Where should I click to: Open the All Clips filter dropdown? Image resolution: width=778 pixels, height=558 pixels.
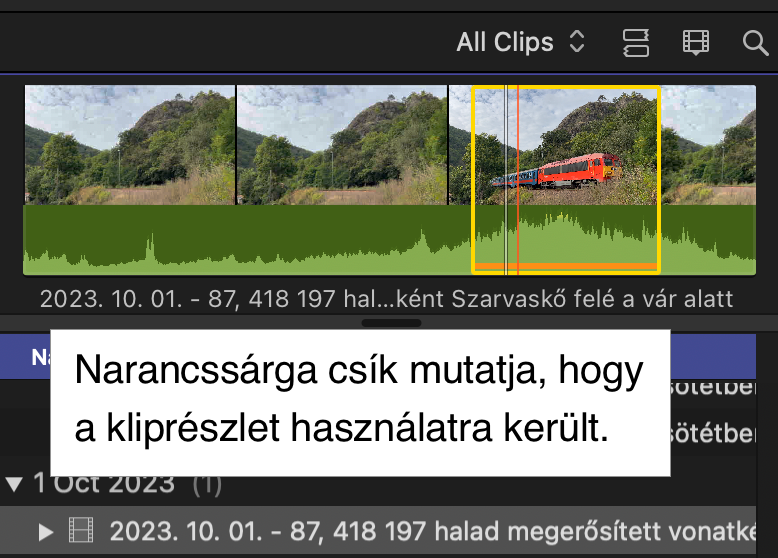pyautogui.click(x=520, y=42)
